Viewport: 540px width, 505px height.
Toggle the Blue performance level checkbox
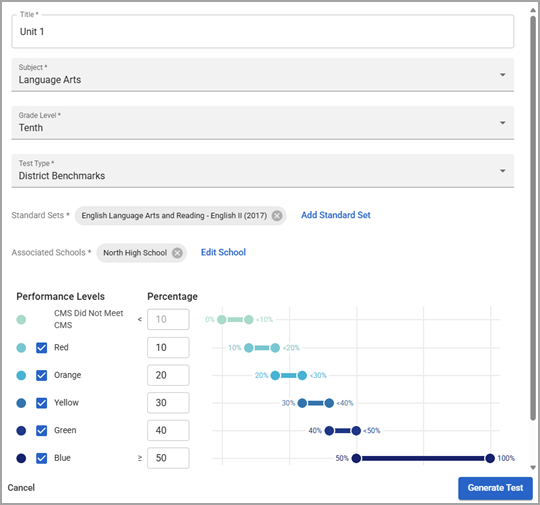pyautogui.click(x=42, y=458)
